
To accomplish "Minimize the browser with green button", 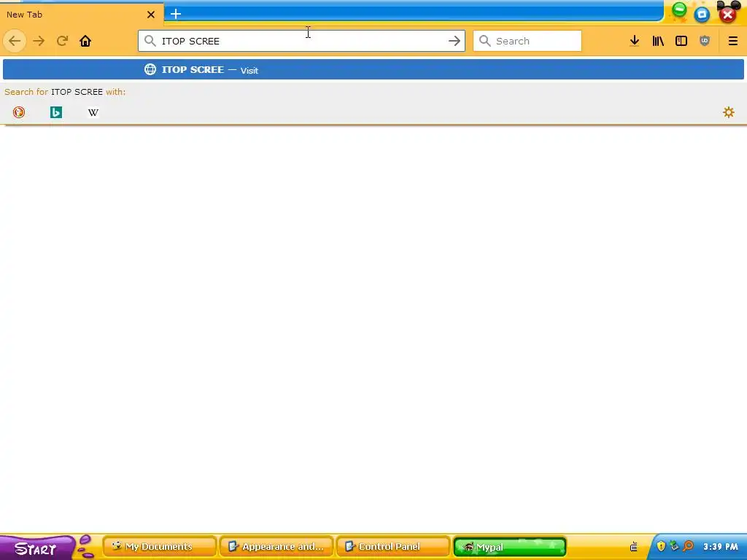I will 679,9.
